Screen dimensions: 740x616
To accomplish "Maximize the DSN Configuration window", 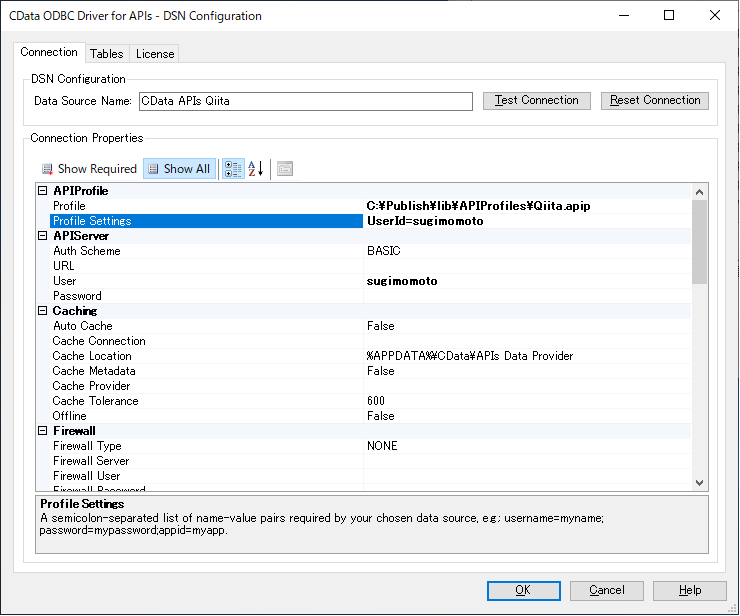I will pos(669,15).
